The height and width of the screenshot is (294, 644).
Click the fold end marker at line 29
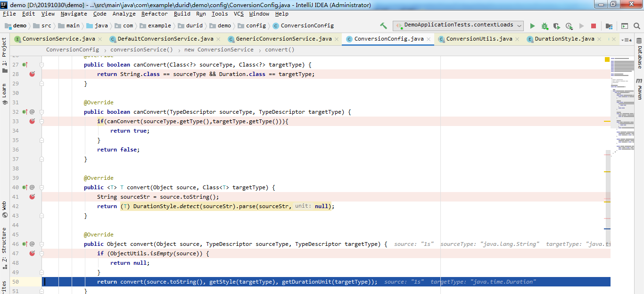[41, 84]
